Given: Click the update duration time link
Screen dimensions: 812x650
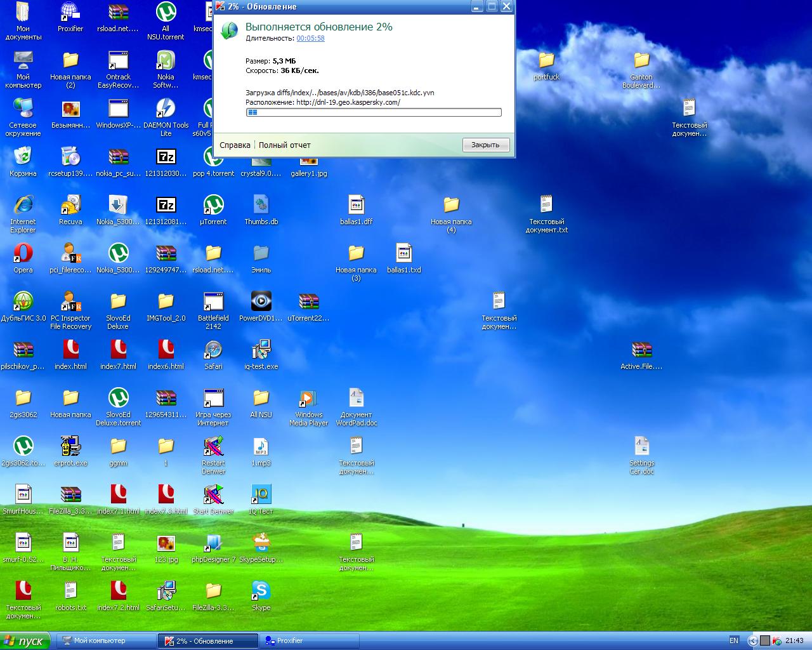Looking at the screenshot, I should coord(310,38).
